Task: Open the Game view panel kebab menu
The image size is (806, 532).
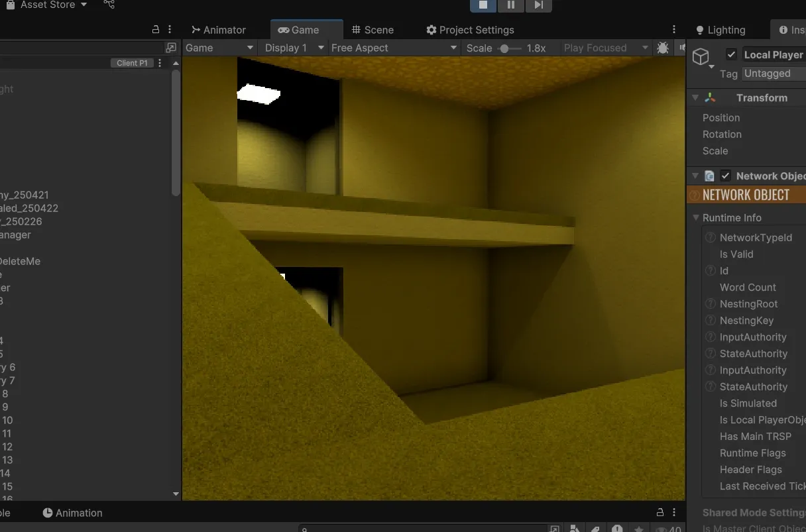Action: click(674, 29)
